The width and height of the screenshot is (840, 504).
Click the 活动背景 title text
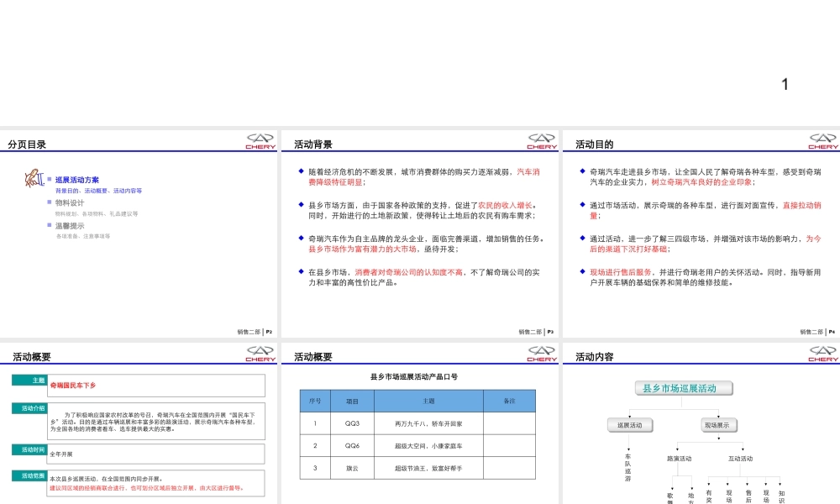pos(313,144)
